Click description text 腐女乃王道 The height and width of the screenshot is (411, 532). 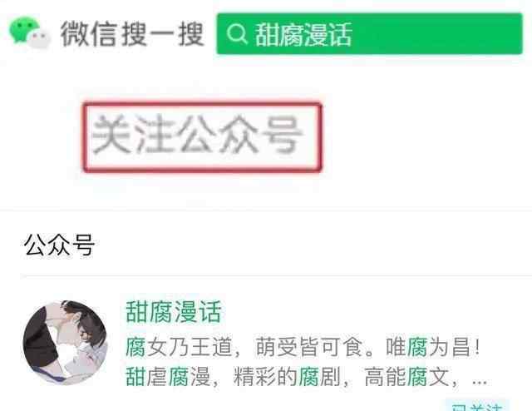[x=179, y=347]
